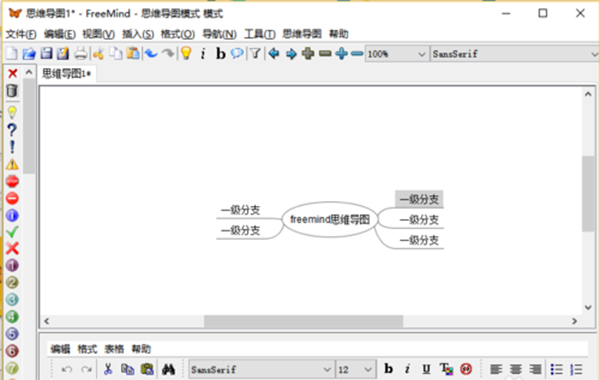Cut the selected node via the main toolbar scissors
This screenshot has width=600, height=380.
pos(99,54)
